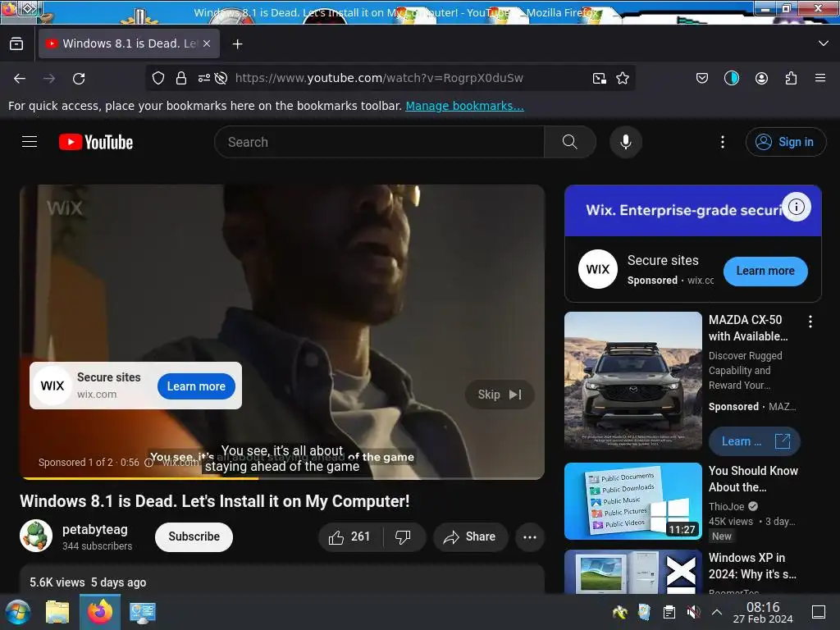Click the half-circle blue extension icon in the toolbar
The image size is (840, 630).
731,78
